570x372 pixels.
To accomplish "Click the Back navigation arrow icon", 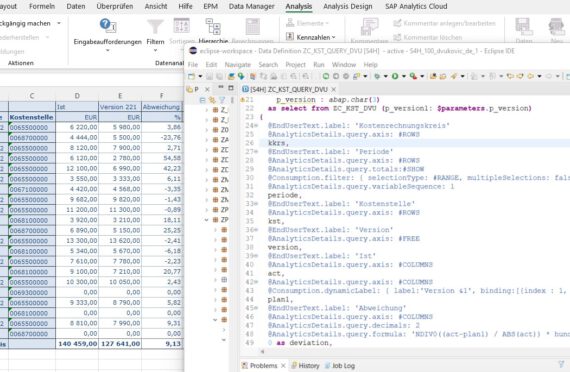I will pos(531,76).
